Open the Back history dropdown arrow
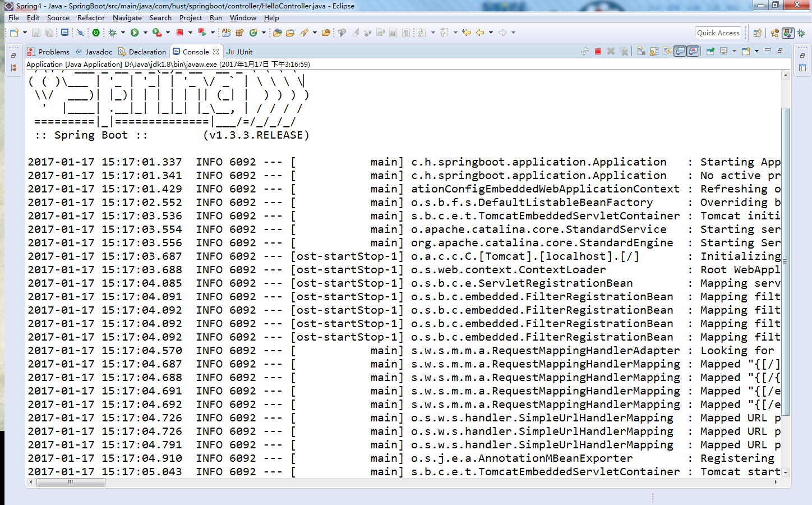 (x=491, y=33)
